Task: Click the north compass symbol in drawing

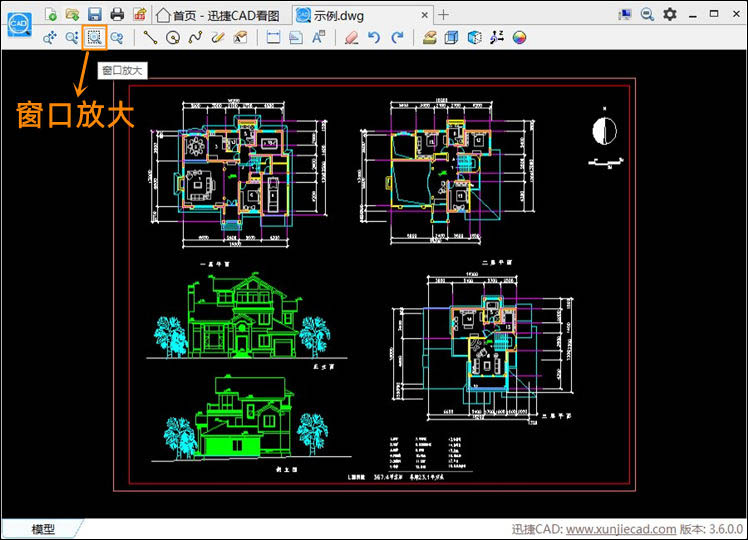Action: tap(604, 130)
